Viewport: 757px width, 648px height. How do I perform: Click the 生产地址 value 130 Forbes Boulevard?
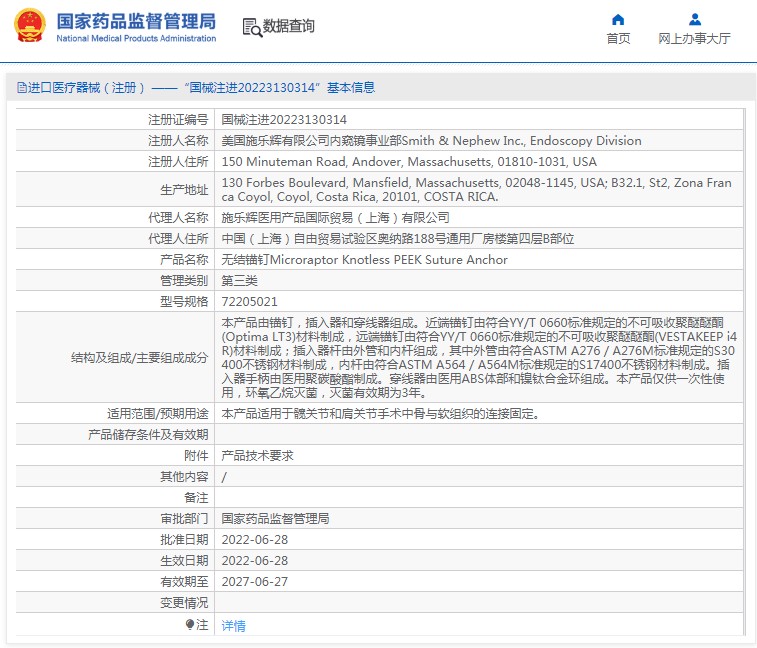click(477, 189)
